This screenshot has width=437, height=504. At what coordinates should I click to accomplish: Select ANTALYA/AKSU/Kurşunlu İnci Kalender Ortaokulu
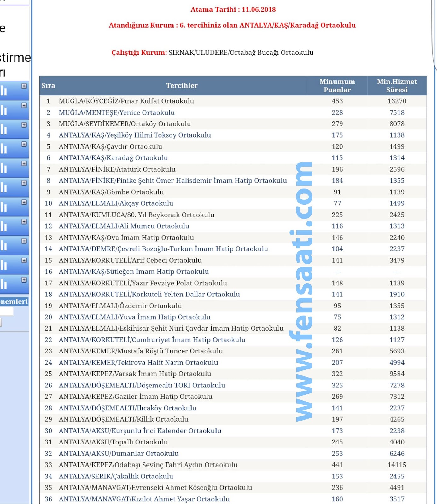[233, 431]
